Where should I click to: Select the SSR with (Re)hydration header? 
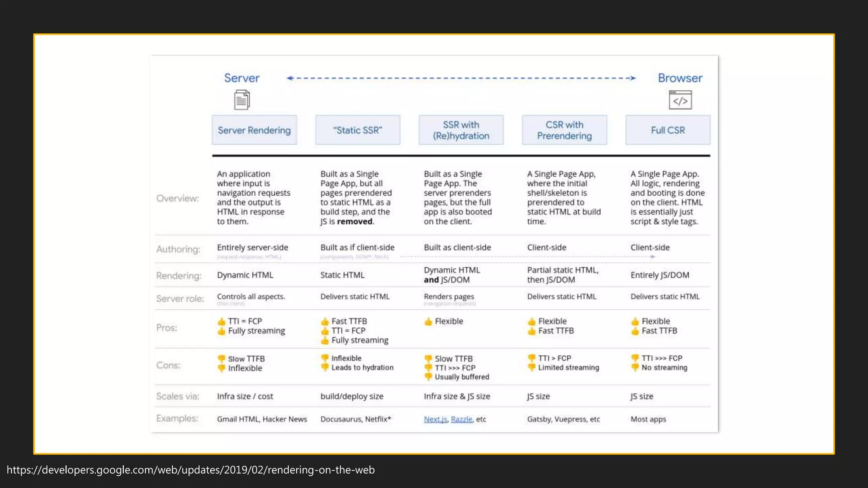(x=461, y=130)
